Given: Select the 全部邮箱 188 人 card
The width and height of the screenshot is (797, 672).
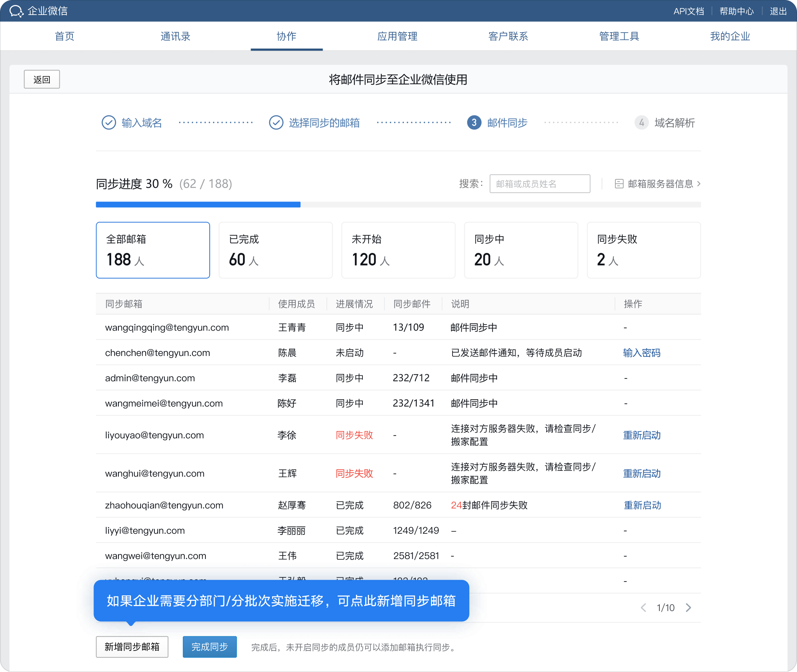Looking at the screenshot, I should [x=153, y=250].
